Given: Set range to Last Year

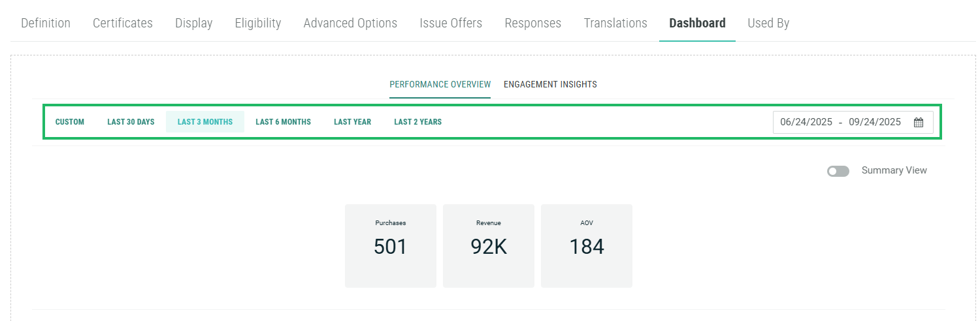Looking at the screenshot, I should click(352, 122).
